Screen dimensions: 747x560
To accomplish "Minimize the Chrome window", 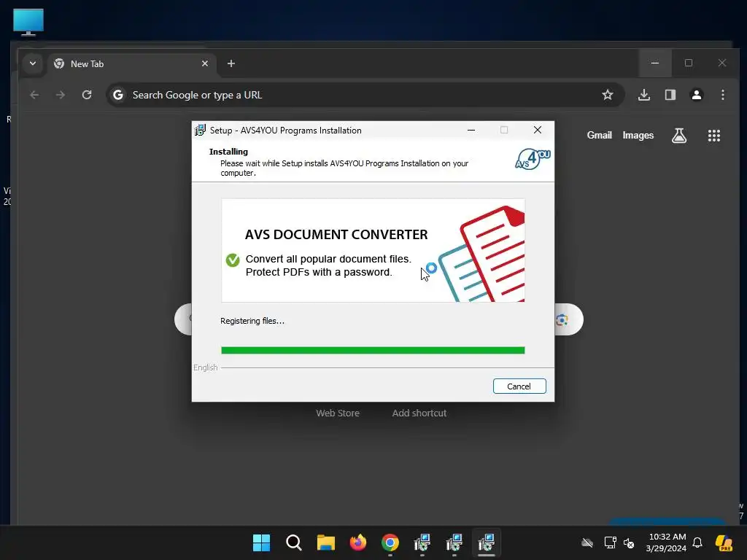I will pos(655,63).
